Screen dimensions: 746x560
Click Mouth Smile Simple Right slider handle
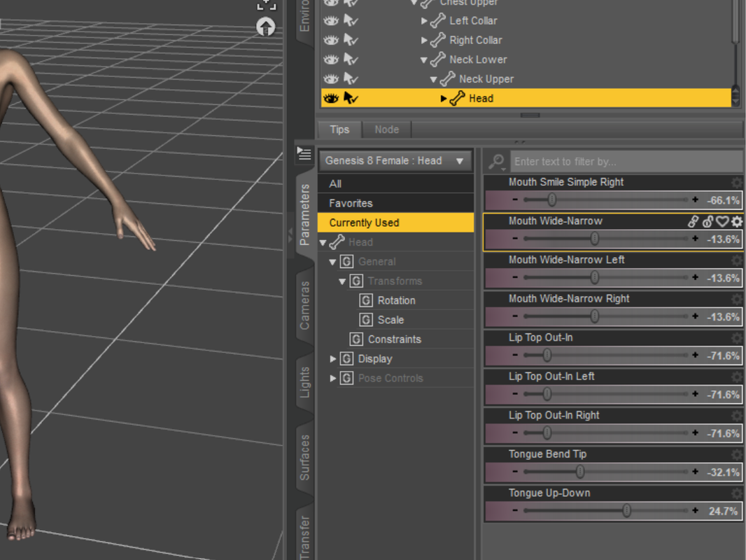pos(552,199)
